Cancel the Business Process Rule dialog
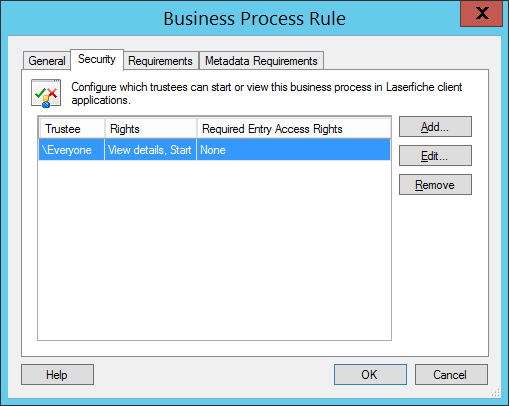The width and height of the screenshot is (509, 406). coord(451,375)
